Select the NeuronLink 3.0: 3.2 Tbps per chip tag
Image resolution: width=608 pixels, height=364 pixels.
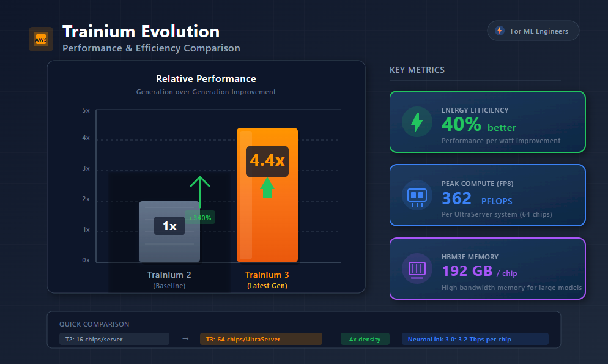pyautogui.click(x=475, y=339)
